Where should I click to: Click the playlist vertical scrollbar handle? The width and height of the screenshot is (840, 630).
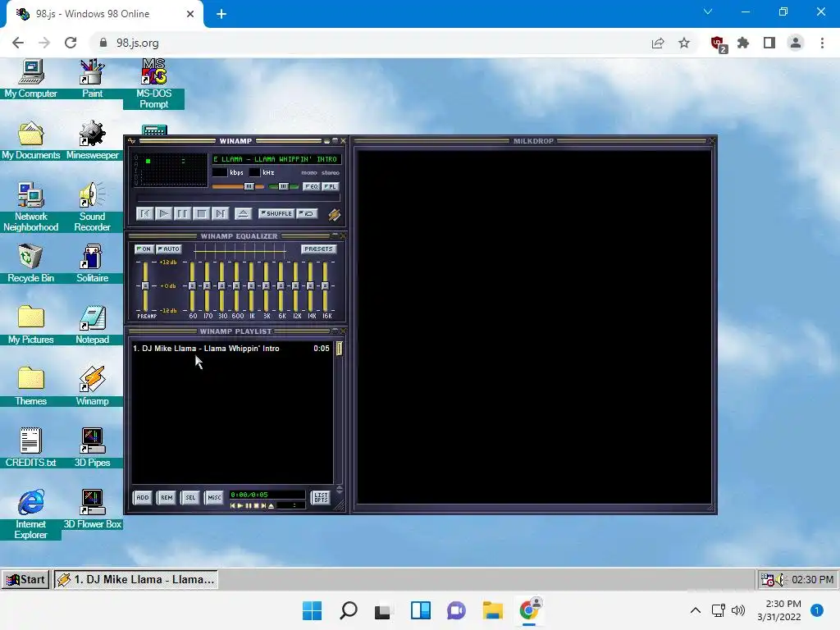(339, 349)
